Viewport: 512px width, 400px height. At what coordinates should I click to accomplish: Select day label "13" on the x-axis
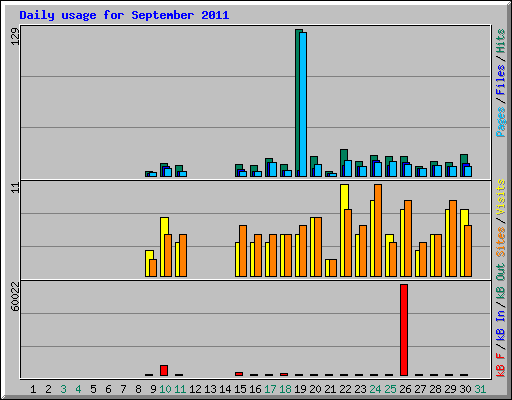[x=210, y=389]
